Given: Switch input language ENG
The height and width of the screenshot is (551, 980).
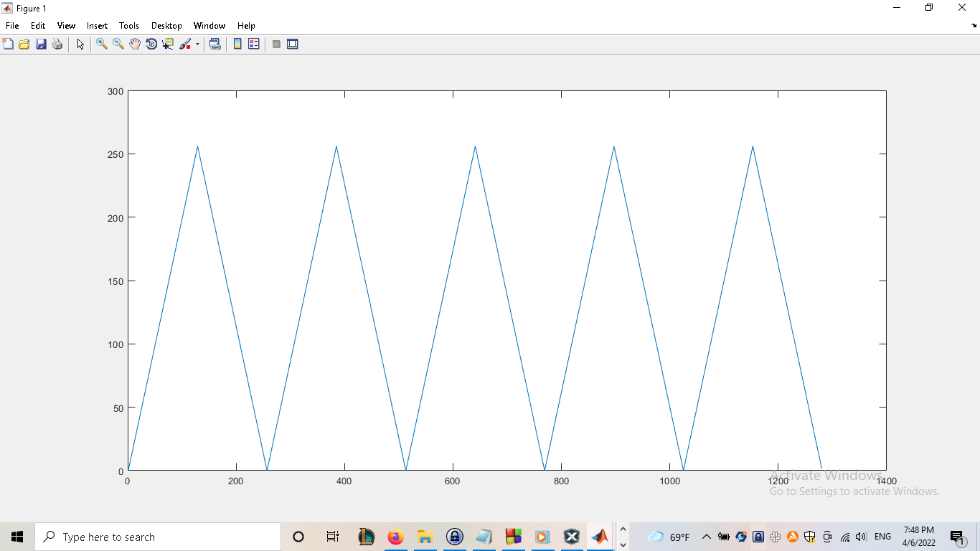Looking at the screenshot, I should (883, 537).
